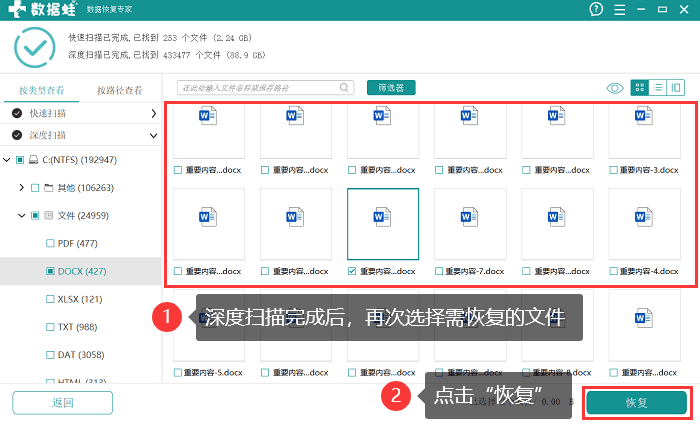Click Word icon in the teal-highlighted thumbnail
700x427 pixels.
pos(382,217)
